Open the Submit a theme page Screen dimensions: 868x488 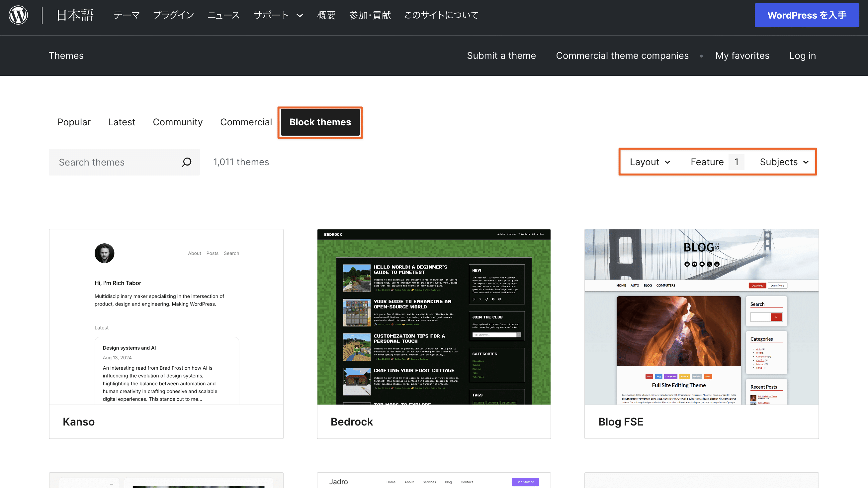point(501,56)
